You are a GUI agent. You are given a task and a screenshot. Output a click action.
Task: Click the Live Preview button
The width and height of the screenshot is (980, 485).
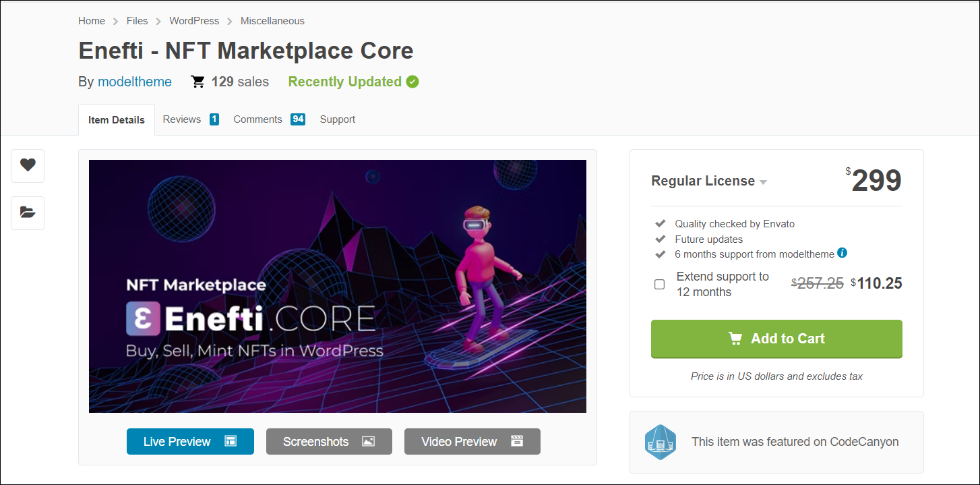[x=190, y=441]
